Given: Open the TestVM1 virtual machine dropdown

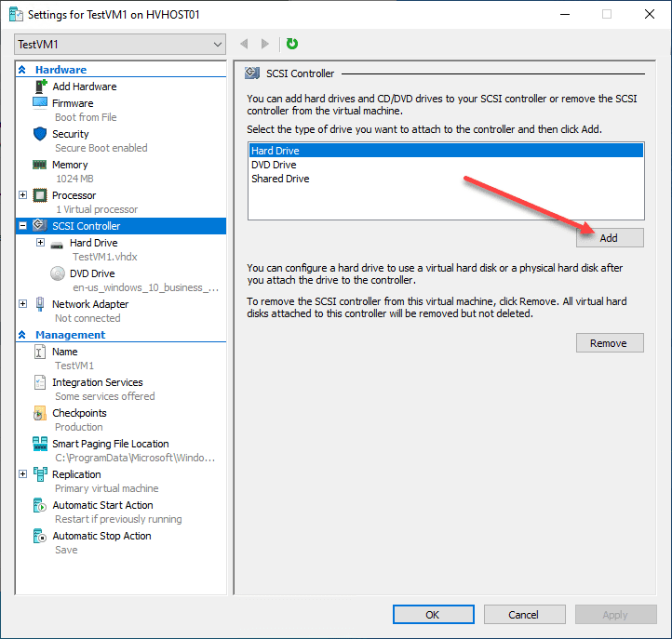Looking at the screenshot, I should (120, 44).
